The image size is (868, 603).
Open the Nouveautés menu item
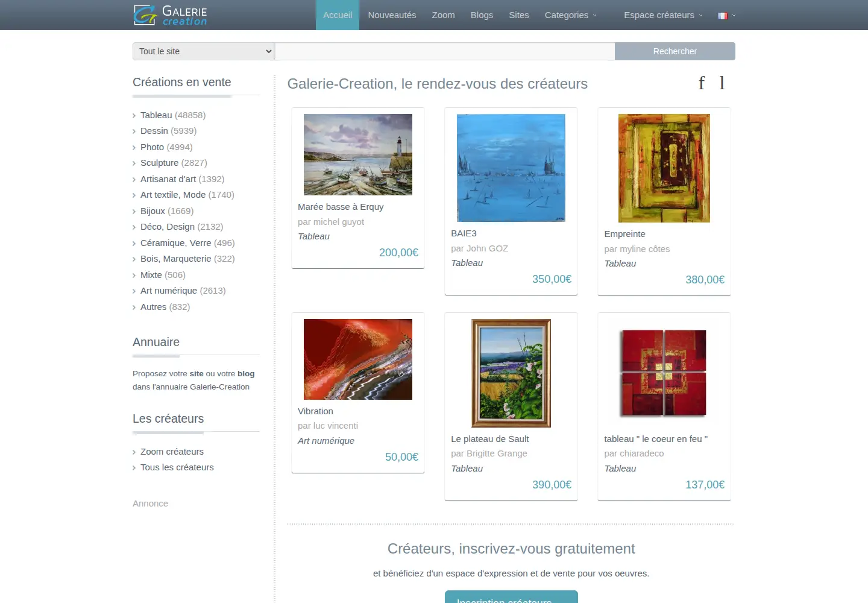click(392, 15)
